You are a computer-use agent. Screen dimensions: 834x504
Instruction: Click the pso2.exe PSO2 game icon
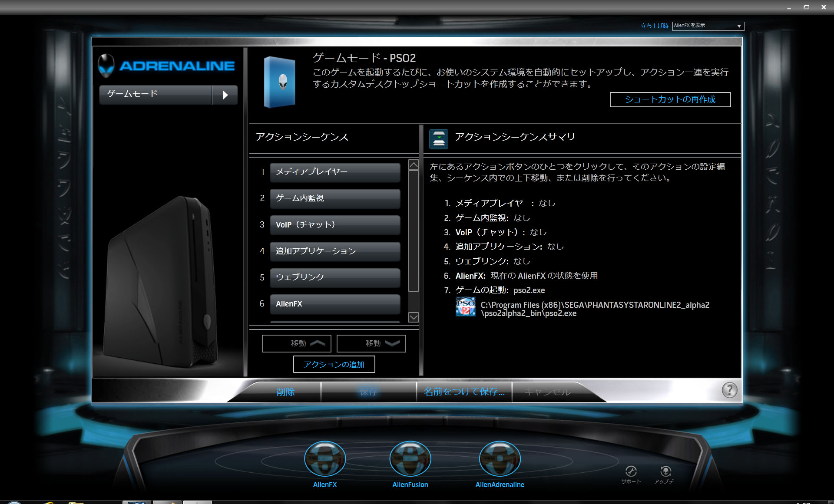click(465, 306)
